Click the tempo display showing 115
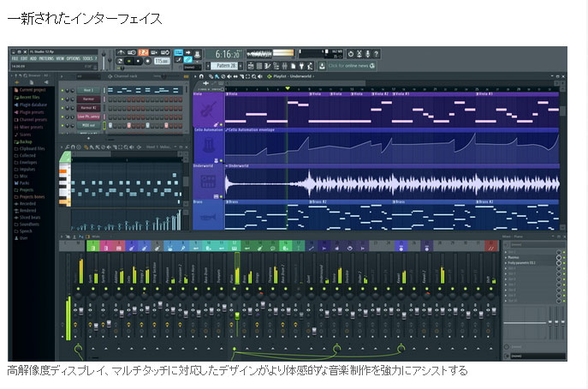588x389 pixels. [x=162, y=62]
